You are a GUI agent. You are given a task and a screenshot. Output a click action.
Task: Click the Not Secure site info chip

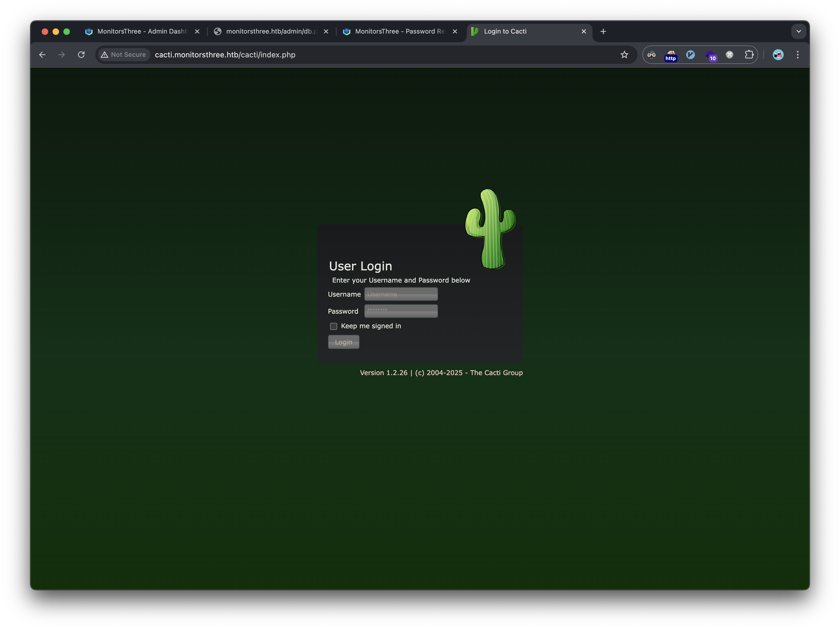(x=124, y=55)
